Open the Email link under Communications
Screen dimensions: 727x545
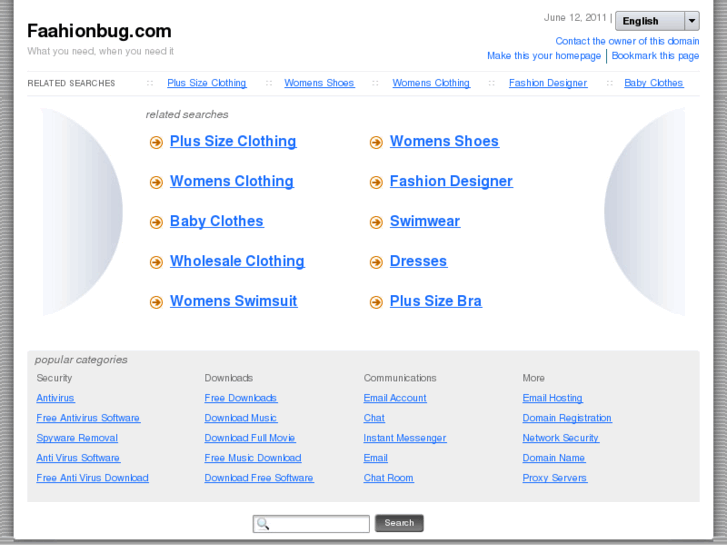(x=376, y=458)
